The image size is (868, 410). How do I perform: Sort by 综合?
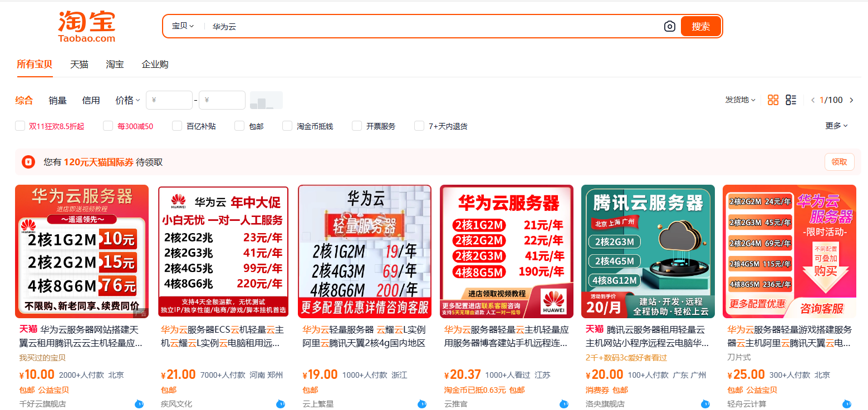pos(24,100)
